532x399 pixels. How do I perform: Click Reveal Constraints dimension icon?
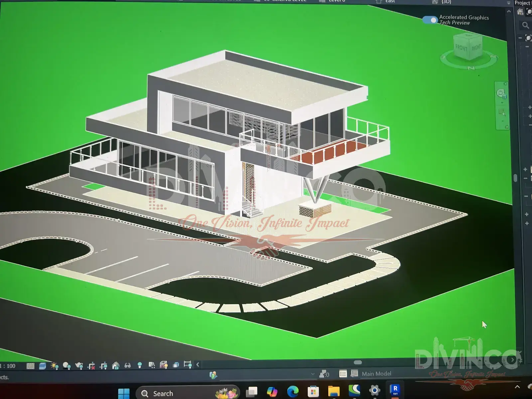(x=188, y=364)
